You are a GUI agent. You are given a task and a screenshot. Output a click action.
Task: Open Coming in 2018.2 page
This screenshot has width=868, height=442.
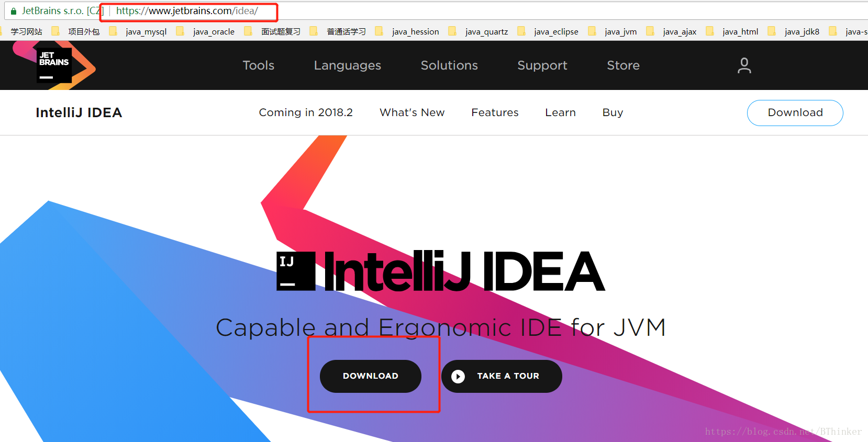[x=306, y=112]
